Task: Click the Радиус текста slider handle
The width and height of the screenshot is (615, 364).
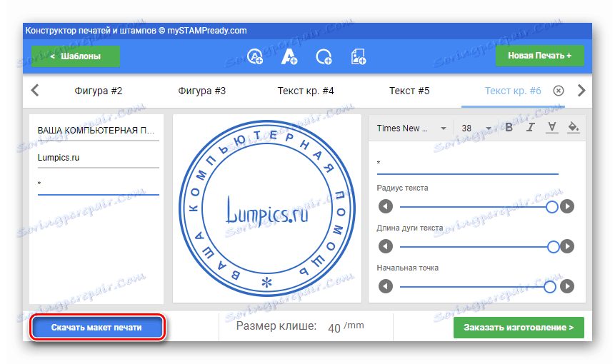Action: pos(552,207)
